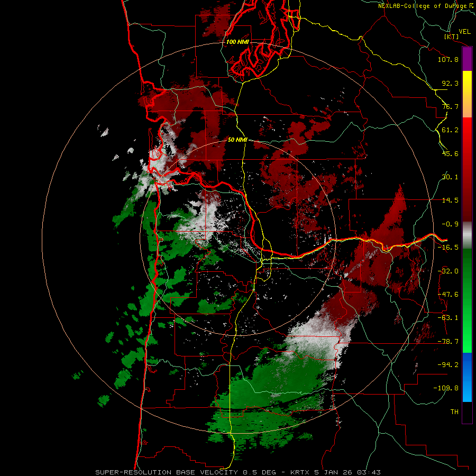This screenshot has width=476, height=476.
Task: Click the blue segment of the velocity color bar
Action: click(x=467, y=377)
